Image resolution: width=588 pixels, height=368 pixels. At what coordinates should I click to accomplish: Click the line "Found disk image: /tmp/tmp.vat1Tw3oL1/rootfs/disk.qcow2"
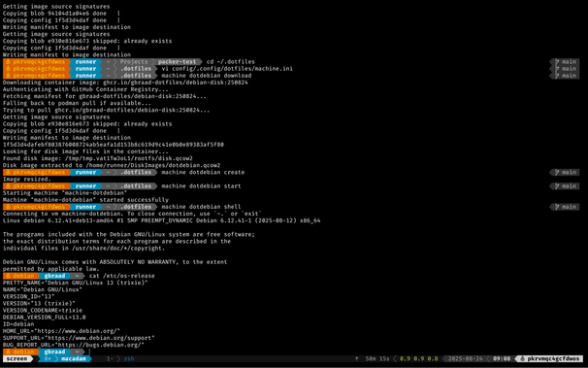point(97,158)
